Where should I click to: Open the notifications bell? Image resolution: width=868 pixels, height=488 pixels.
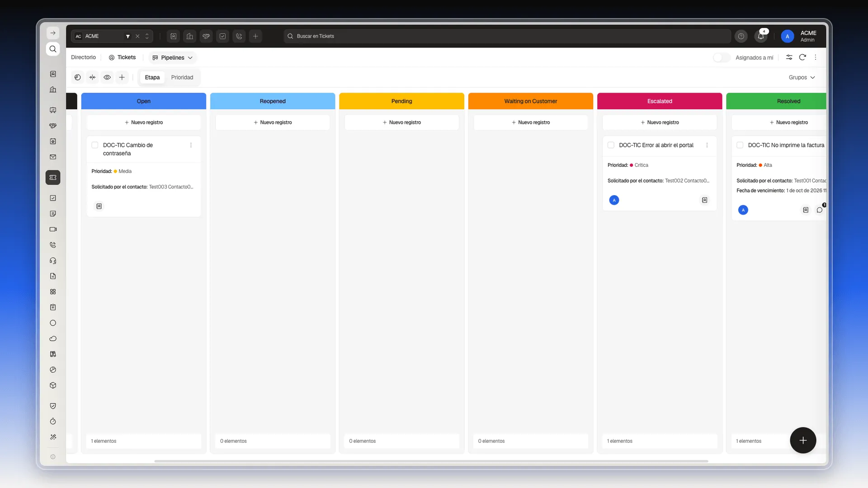(x=761, y=36)
